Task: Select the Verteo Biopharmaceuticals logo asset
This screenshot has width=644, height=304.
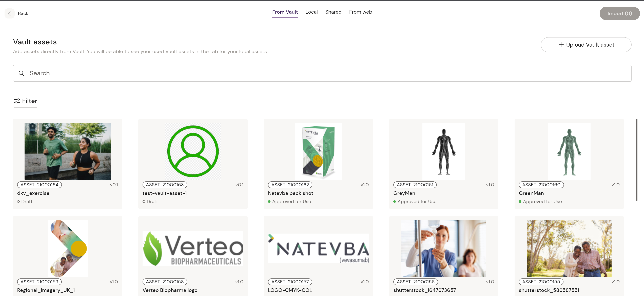Action: point(193,248)
